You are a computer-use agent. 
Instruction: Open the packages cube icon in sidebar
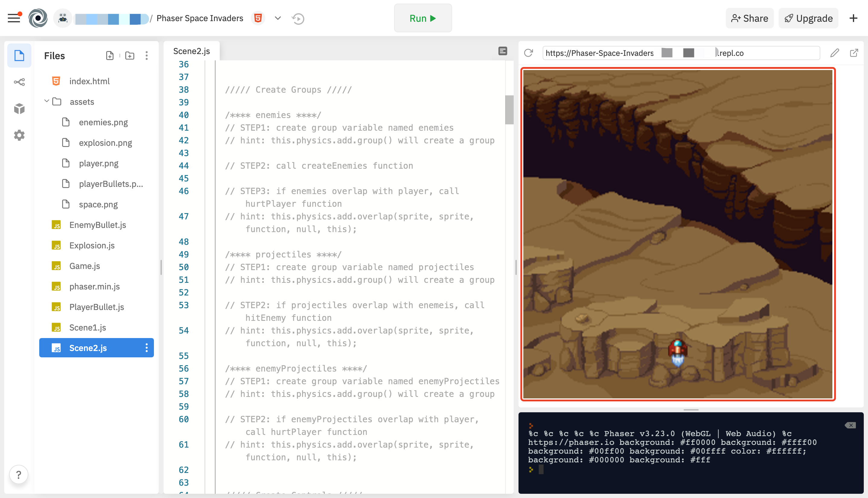[19, 109]
